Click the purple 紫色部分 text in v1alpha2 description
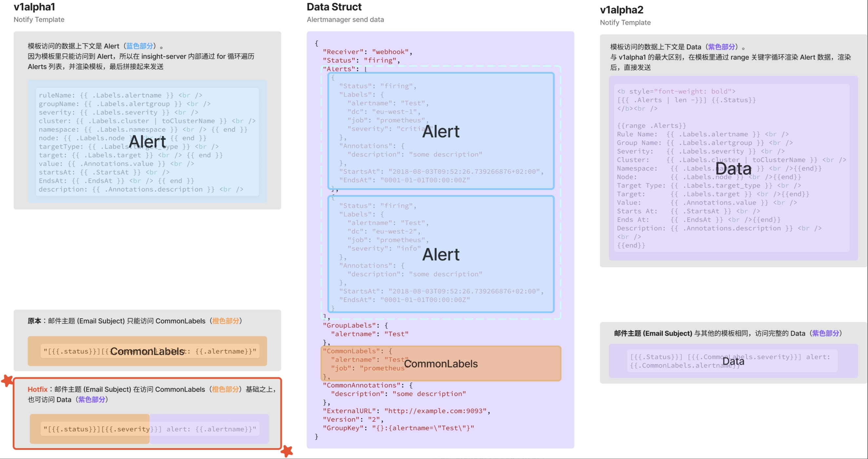 721,47
